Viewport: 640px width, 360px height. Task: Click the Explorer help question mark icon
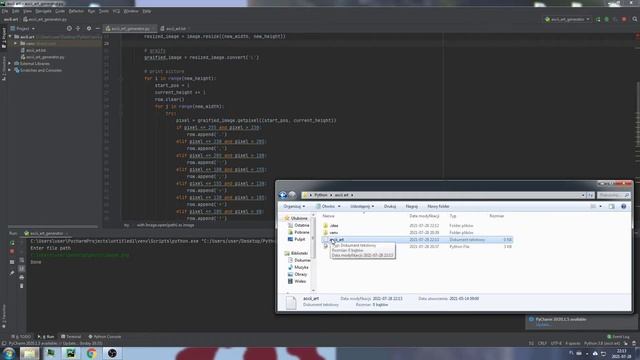624,207
